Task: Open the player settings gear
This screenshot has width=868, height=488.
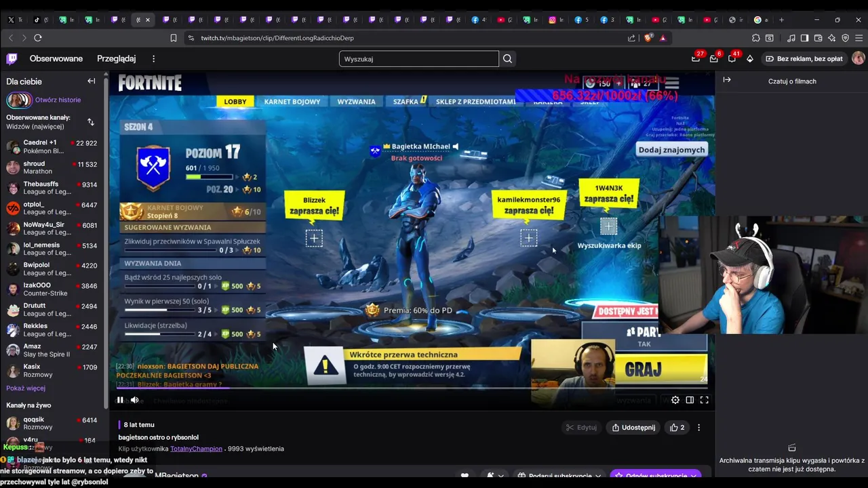Action: coord(675,400)
